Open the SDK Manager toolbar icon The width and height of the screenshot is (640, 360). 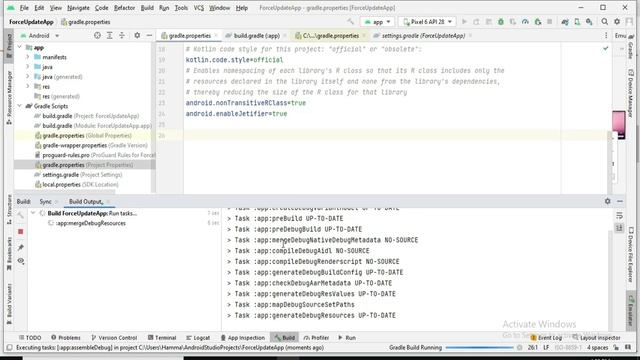tap(589, 22)
